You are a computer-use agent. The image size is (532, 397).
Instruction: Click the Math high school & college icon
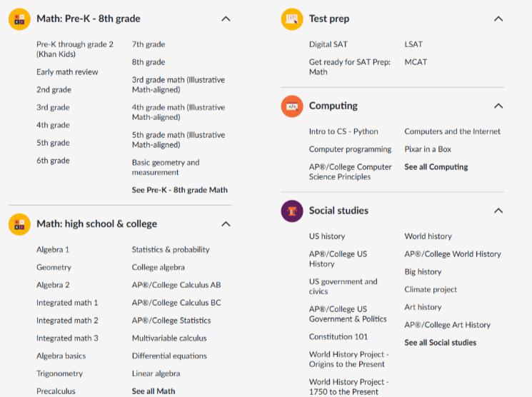(x=19, y=224)
